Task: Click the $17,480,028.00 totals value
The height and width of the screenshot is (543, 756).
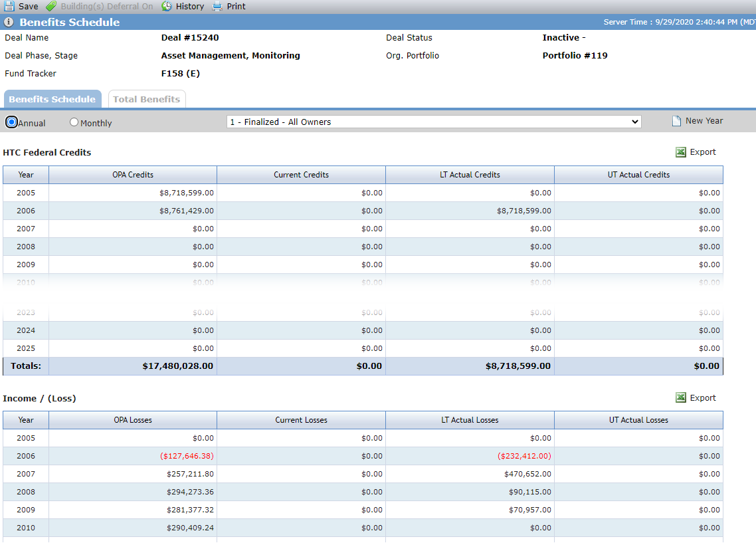Action: tap(178, 366)
